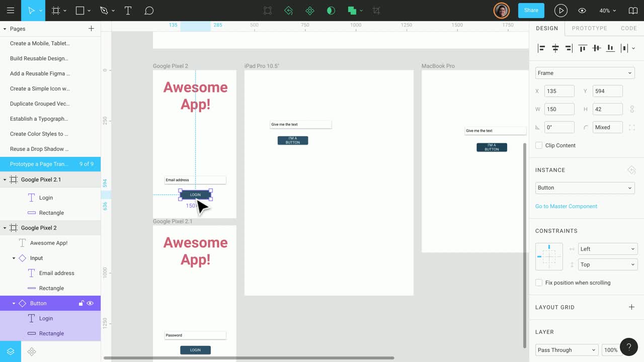This screenshot has width=644, height=362.
Task: Click the Create Component icon
Action: point(310,11)
